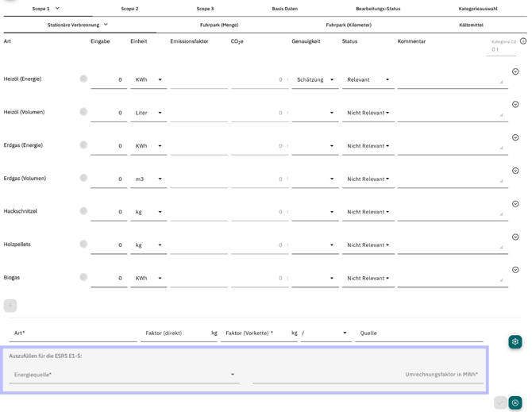Click the Faktor (direkt) input field
The width and height of the screenshot is (532, 412).
[179, 333]
